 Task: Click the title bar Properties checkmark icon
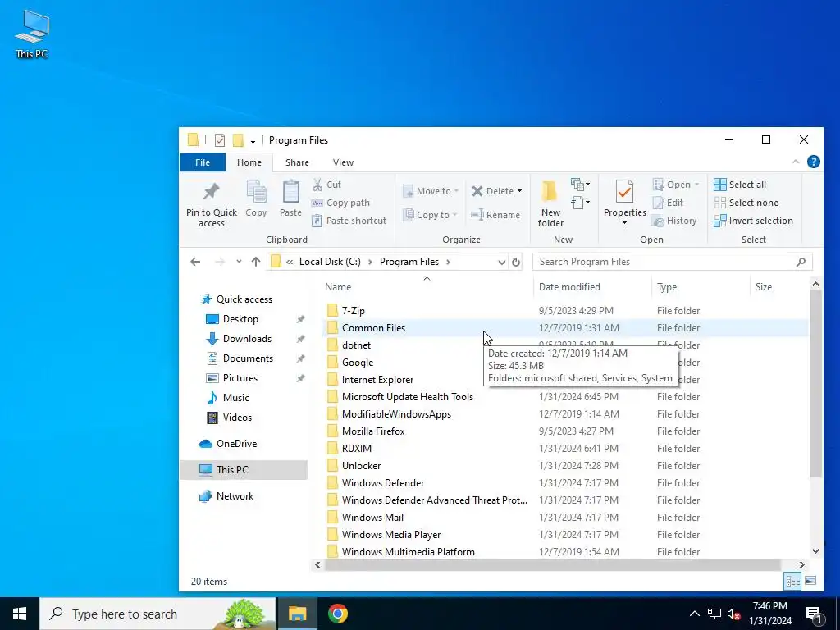point(220,140)
